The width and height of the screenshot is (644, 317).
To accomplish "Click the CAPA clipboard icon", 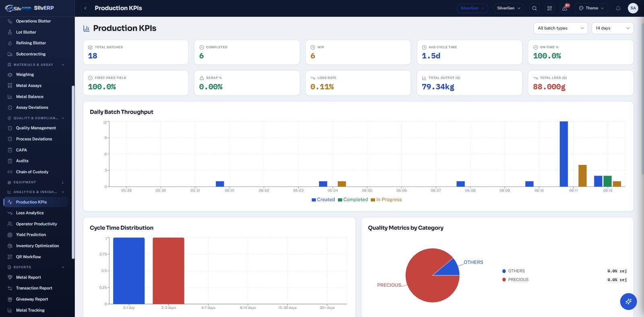I will [x=10, y=150].
